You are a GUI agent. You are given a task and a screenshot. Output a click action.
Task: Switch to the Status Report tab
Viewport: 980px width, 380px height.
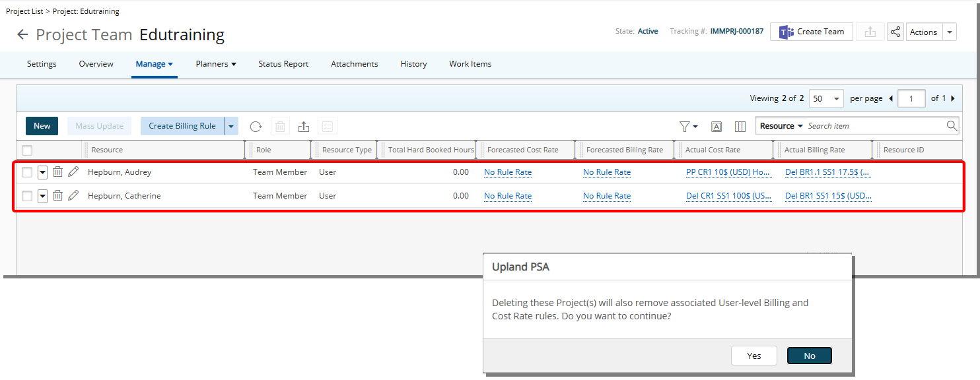(x=283, y=64)
